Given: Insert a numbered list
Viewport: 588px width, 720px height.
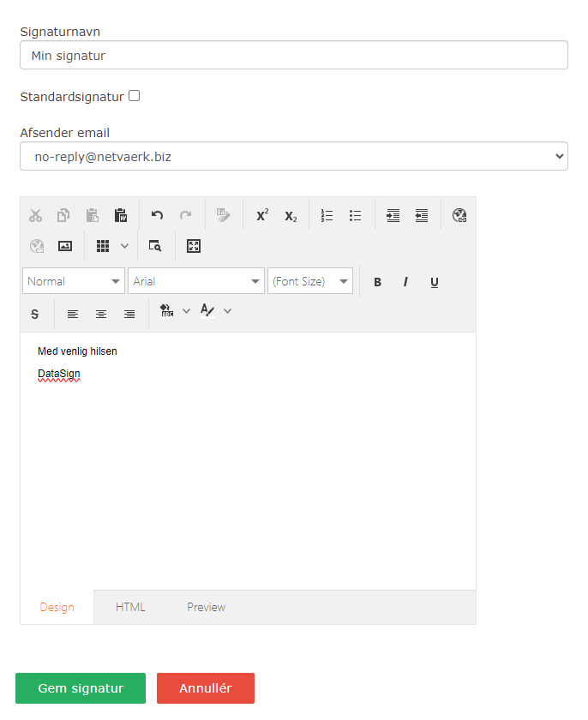Looking at the screenshot, I should 327,215.
